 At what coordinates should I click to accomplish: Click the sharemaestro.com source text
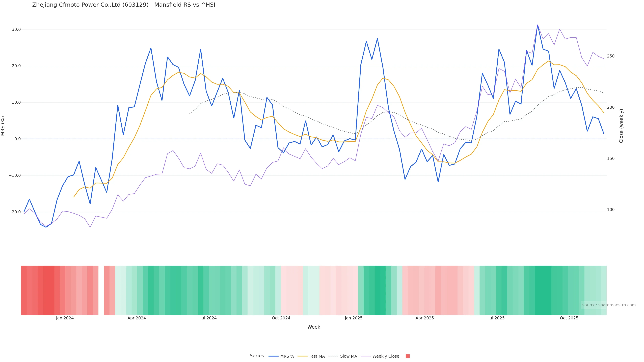point(608,305)
